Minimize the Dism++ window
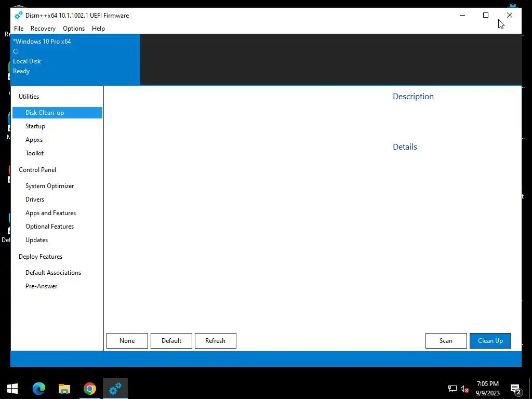Viewport: 532px width, 399px height. point(462,15)
